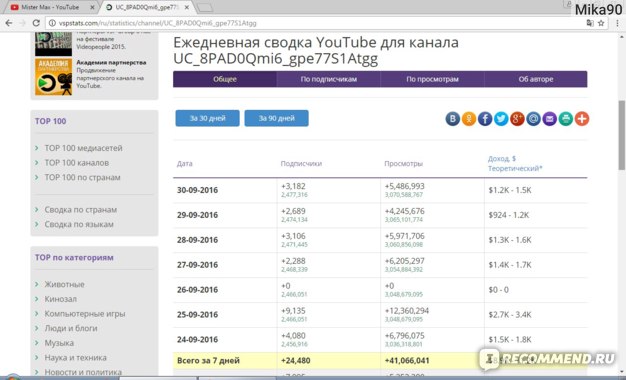Image resolution: width=626 pixels, height=380 pixels.
Task: Select date 26-09-2016 row
Action: [380, 290]
